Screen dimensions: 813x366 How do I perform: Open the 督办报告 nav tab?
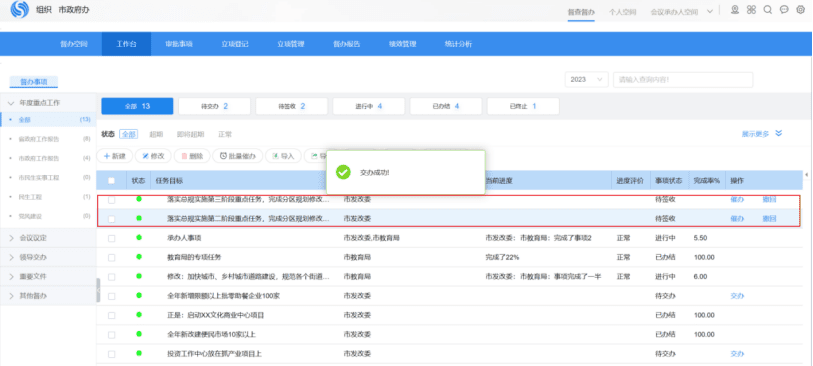pyautogui.click(x=347, y=44)
